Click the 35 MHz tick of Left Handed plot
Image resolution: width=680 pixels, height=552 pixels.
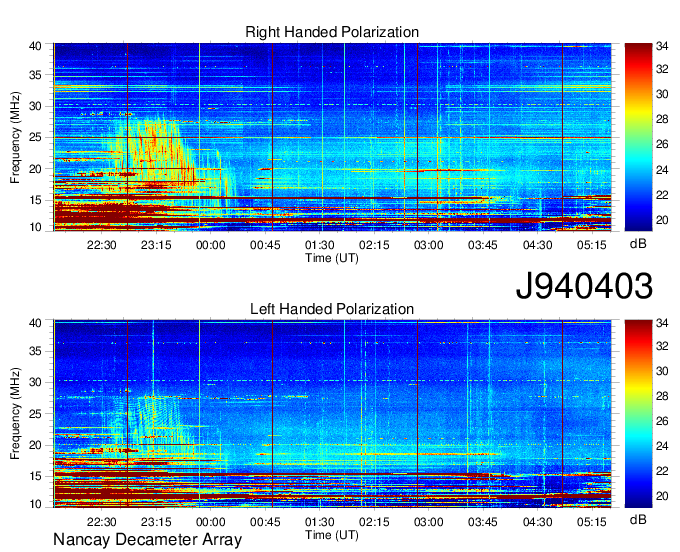point(35,351)
